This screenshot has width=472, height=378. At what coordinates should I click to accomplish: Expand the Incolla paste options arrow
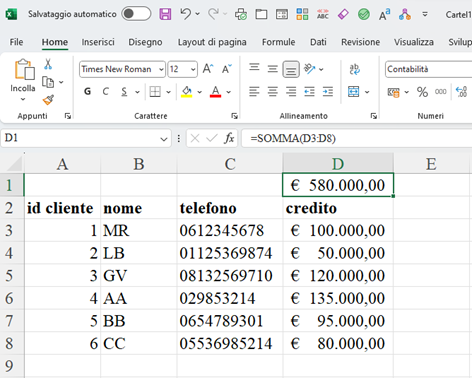click(23, 99)
